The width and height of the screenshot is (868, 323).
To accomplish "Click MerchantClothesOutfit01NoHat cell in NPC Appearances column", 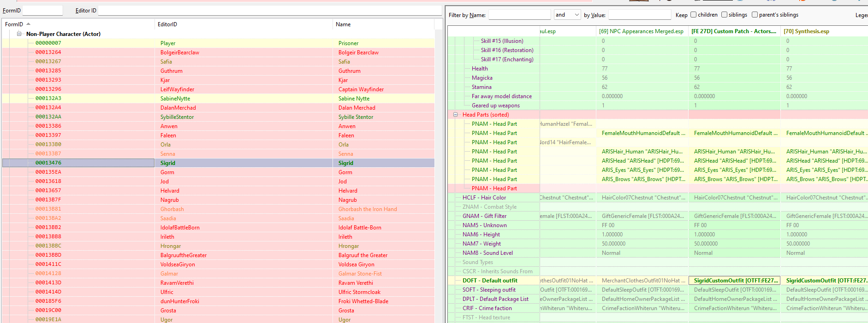I will (x=642, y=280).
